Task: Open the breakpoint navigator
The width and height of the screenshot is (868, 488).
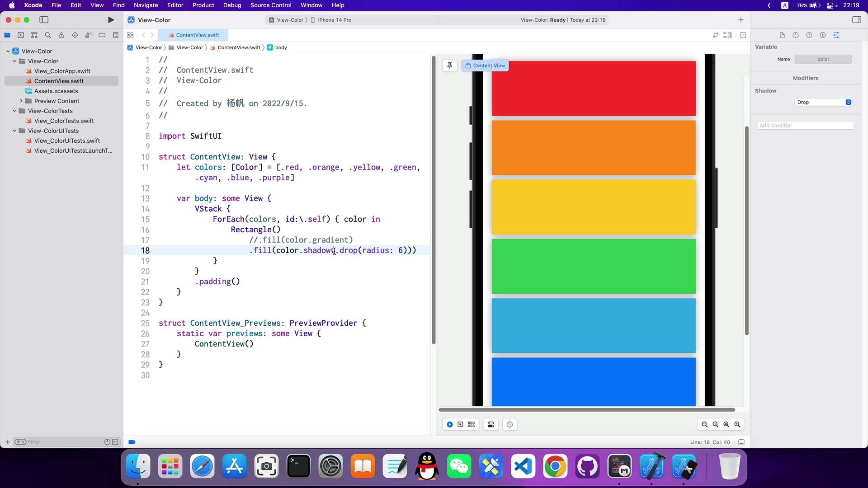Action: 102,35
